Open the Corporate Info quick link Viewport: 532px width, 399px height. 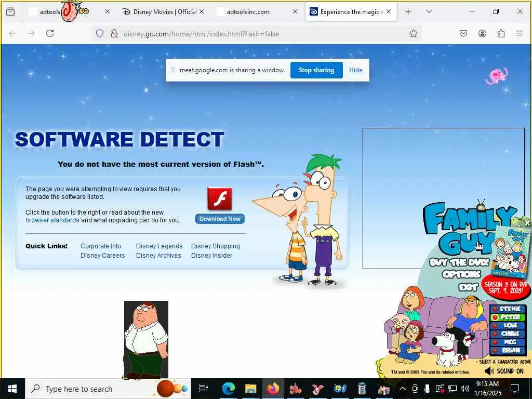(101, 246)
